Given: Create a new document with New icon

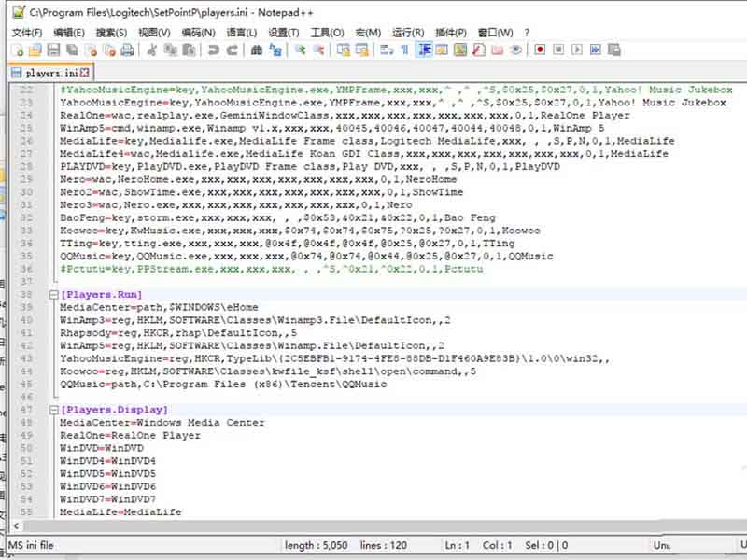Looking at the screenshot, I should pyautogui.click(x=18, y=50).
